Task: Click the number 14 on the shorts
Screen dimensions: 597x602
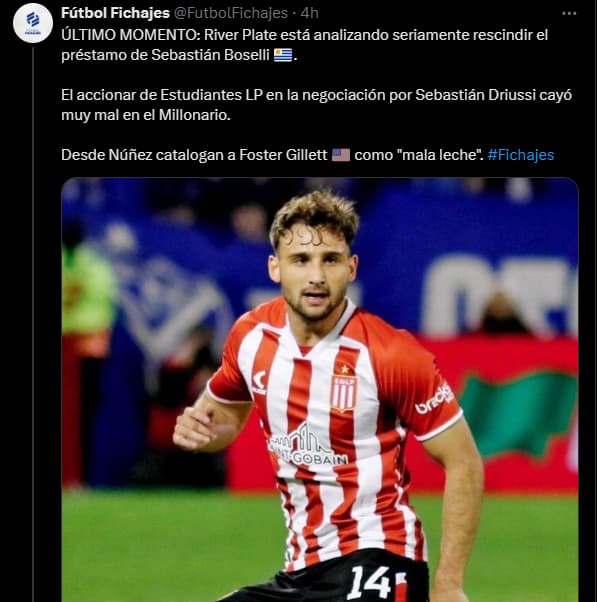Action: [x=370, y=583]
